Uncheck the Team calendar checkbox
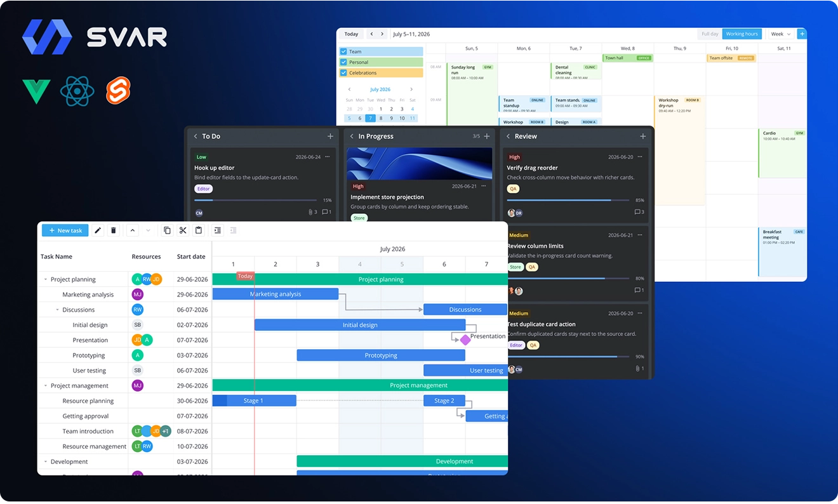The height and width of the screenshot is (504, 838). (x=343, y=51)
